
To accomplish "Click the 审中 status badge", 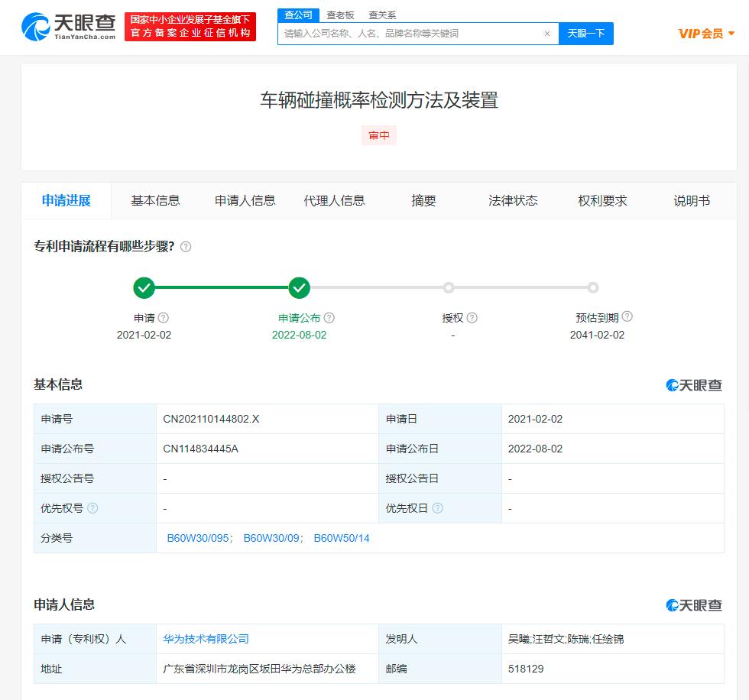I will click(x=379, y=135).
